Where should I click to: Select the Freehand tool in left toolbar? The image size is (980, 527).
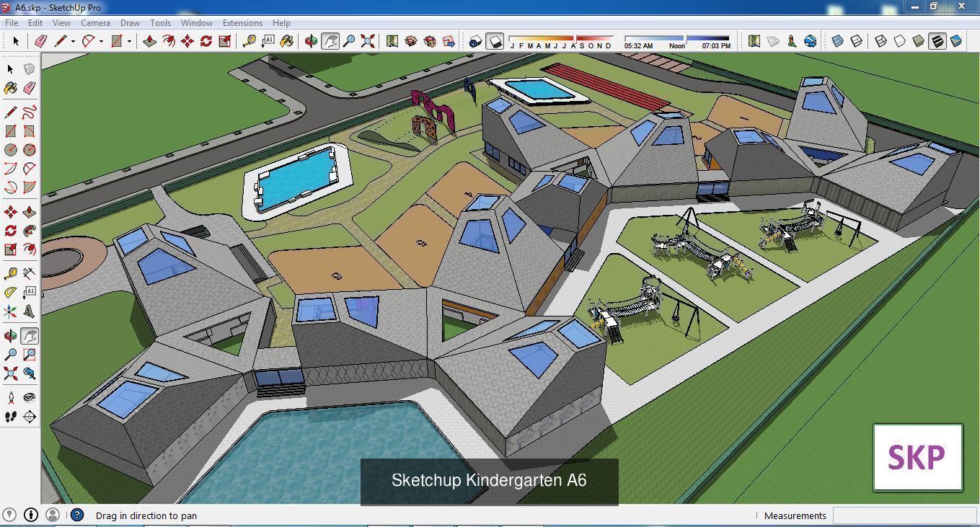[29, 112]
